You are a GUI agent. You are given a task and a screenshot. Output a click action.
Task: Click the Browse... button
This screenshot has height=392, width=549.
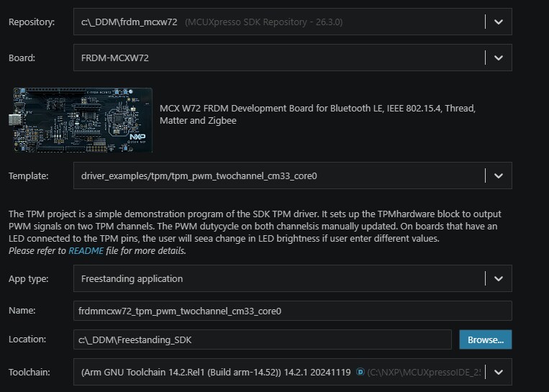pos(486,339)
